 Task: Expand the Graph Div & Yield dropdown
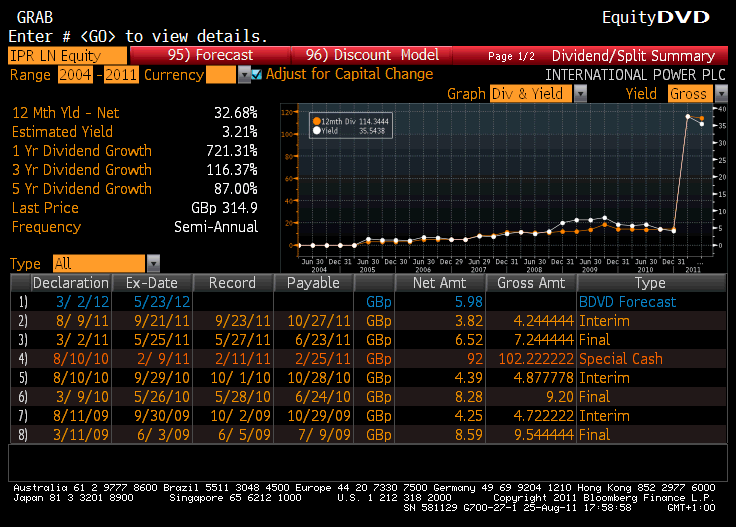(x=581, y=93)
